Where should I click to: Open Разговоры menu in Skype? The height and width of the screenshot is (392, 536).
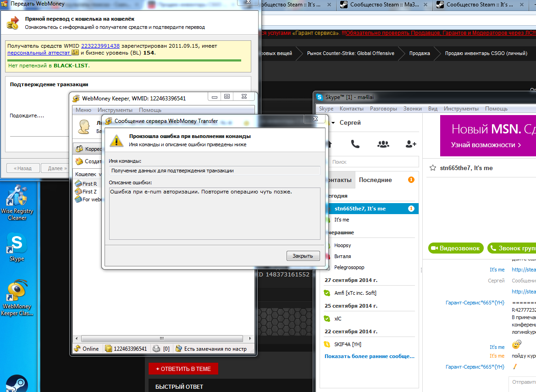click(x=383, y=109)
